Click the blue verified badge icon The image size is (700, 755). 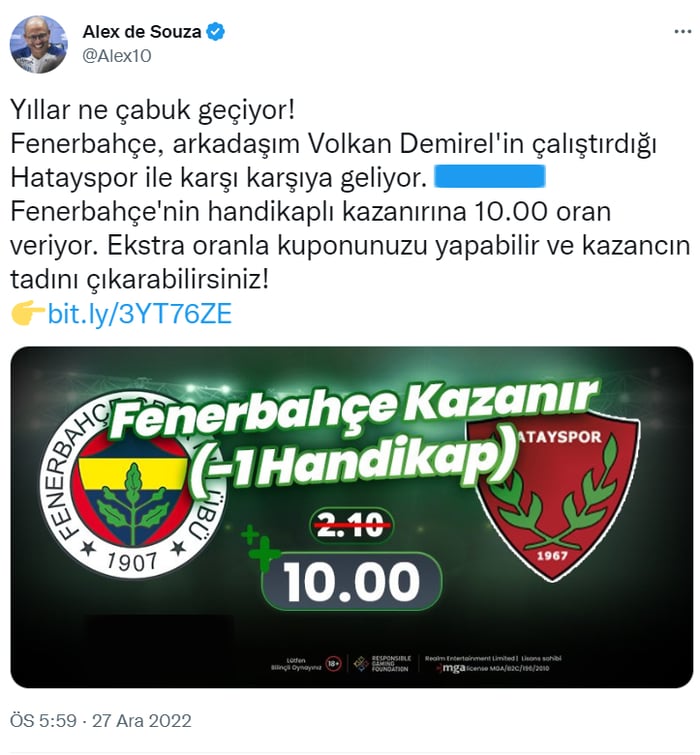click(215, 32)
